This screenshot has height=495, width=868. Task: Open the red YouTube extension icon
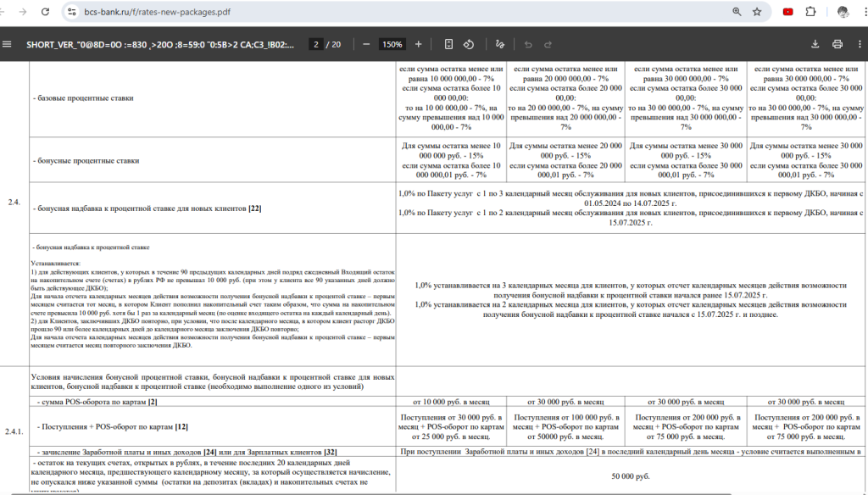[x=787, y=12]
